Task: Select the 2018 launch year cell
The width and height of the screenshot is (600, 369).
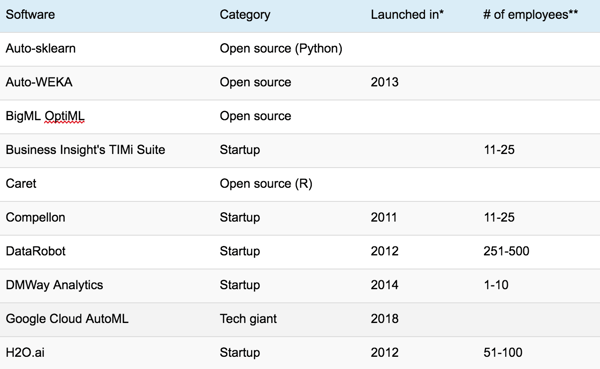Action: coord(385,319)
